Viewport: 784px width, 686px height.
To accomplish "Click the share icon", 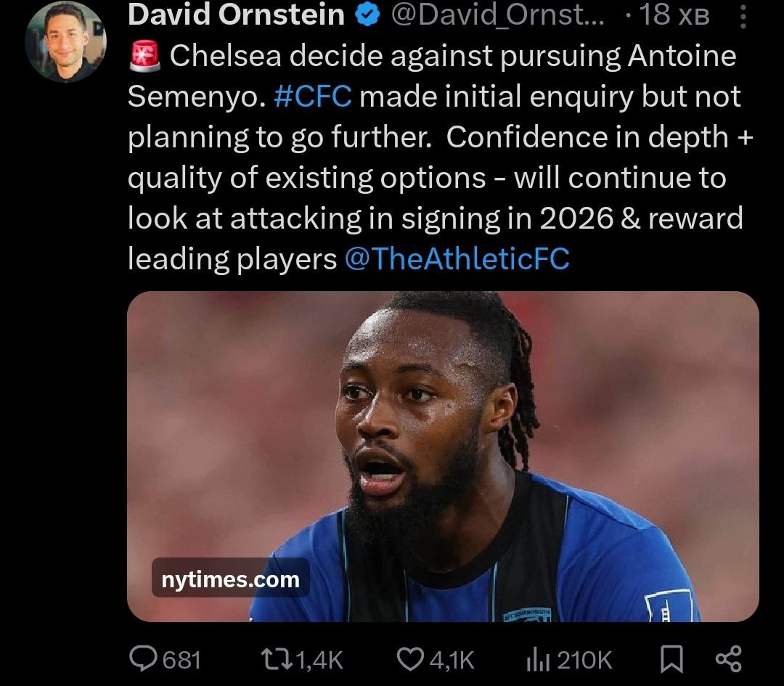I will pos(729,659).
